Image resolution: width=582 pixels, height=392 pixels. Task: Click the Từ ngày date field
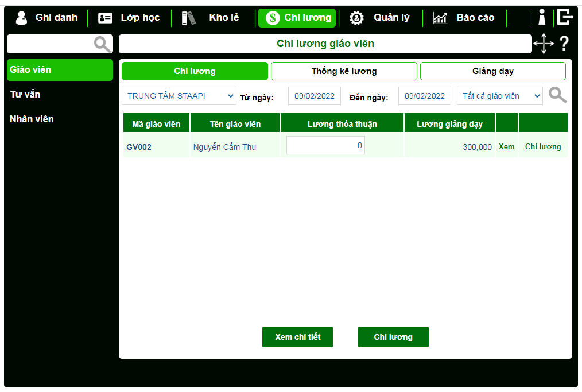click(x=314, y=96)
